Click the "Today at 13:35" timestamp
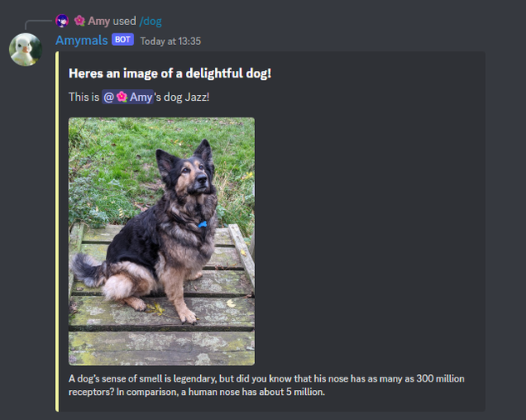This screenshot has width=526, height=420. pyautogui.click(x=170, y=42)
